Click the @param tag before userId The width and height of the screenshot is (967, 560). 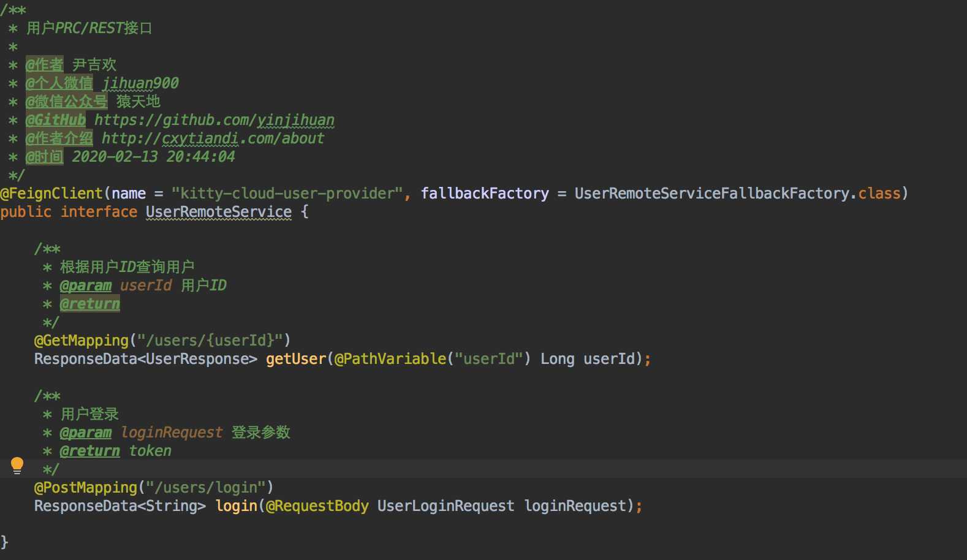[x=86, y=286]
